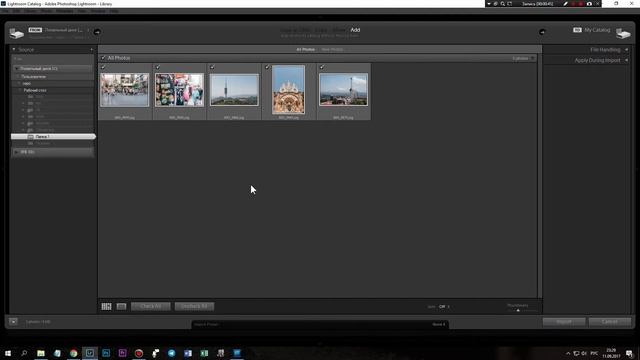Click the taskbar clock and date
The width and height of the screenshot is (640, 360).
pyautogui.click(x=611, y=353)
